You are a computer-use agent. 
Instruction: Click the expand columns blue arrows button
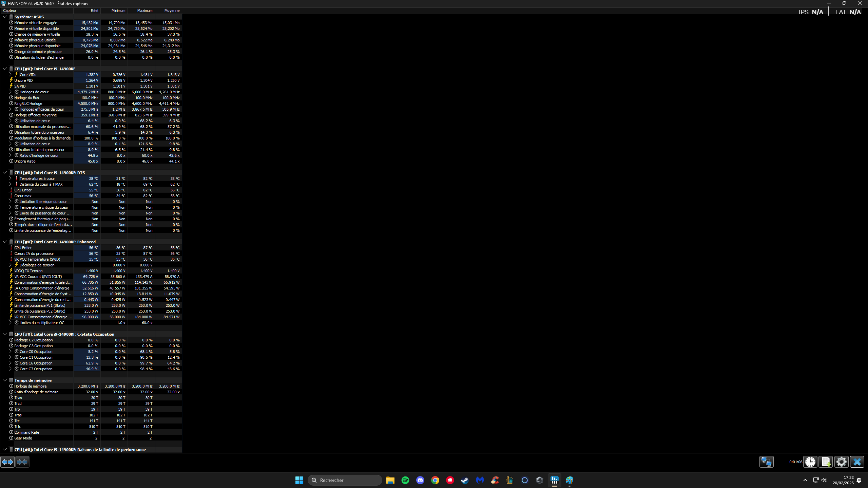[x=7, y=462]
